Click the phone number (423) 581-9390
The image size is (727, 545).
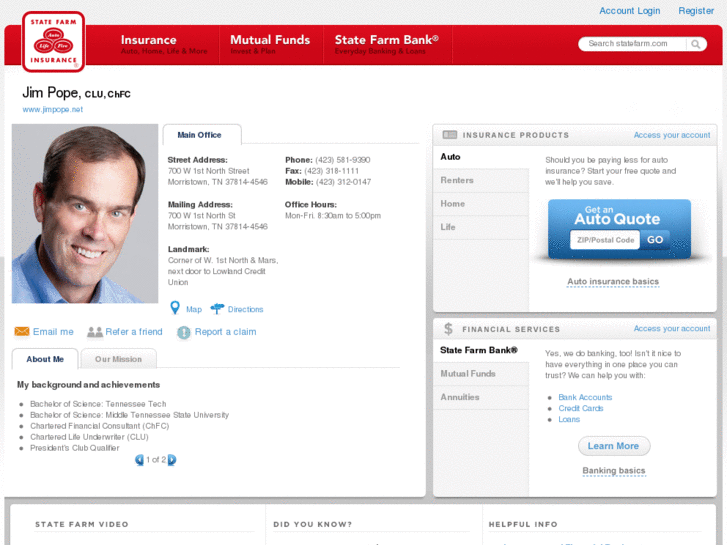click(343, 160)
